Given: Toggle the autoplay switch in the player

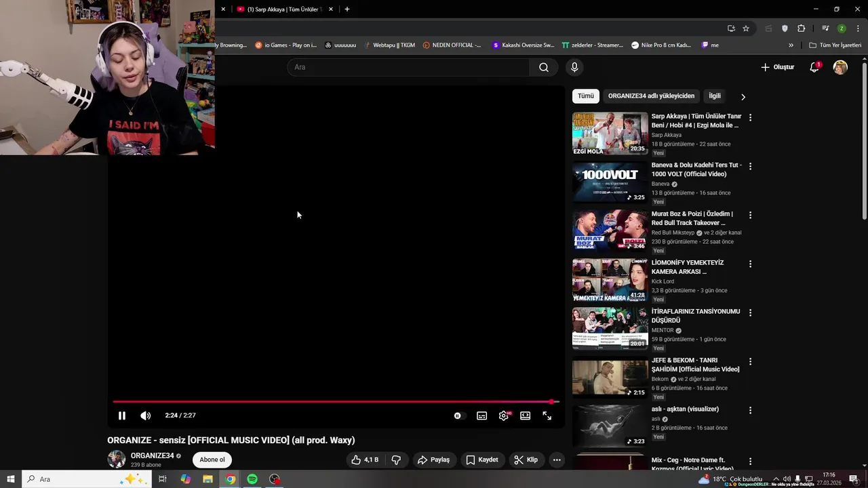Looking at the screenshot, I should pyautogui.click(x=459, y=415).
